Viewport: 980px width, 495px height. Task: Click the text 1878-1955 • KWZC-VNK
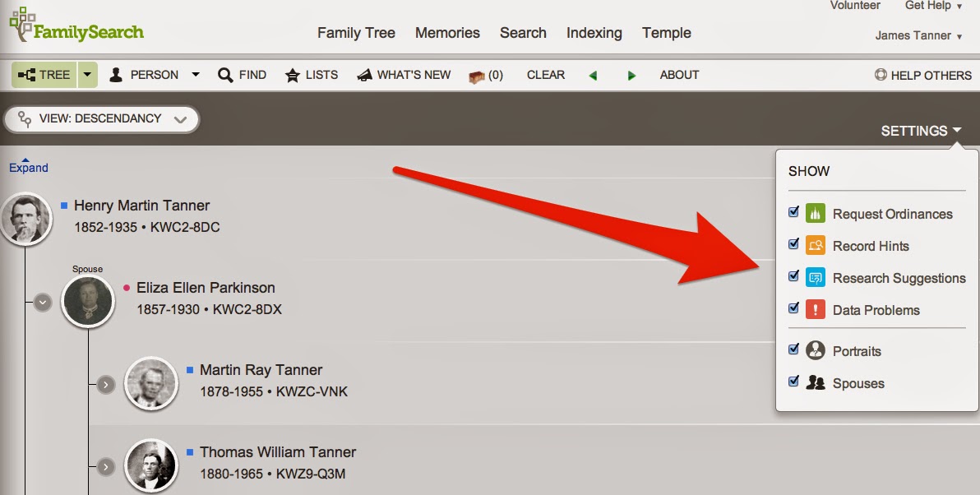click(x=274, y=392)
